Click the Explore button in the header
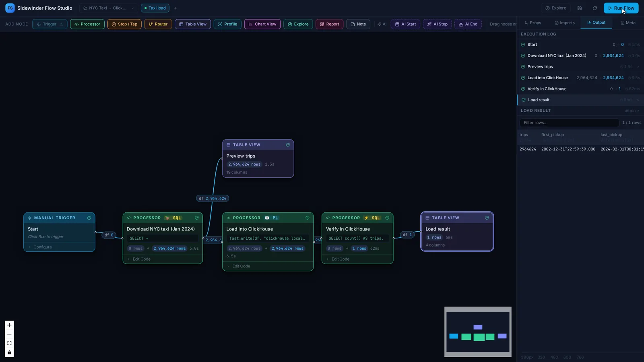644x362 pixels. [555, 8]
